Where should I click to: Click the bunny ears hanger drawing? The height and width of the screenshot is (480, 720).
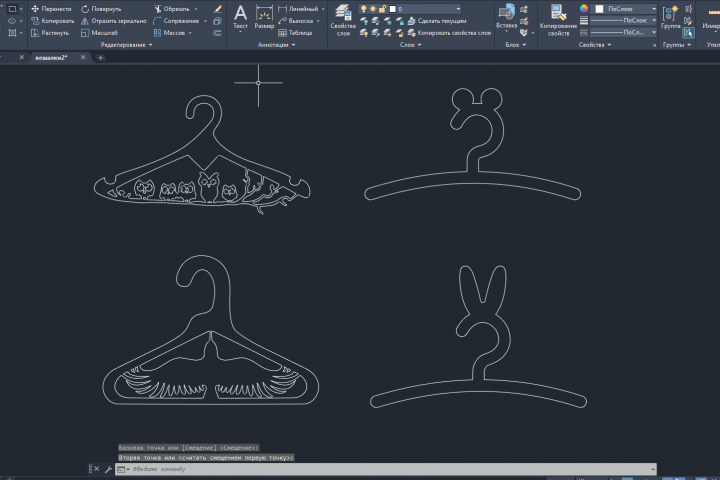pos(478,336)
